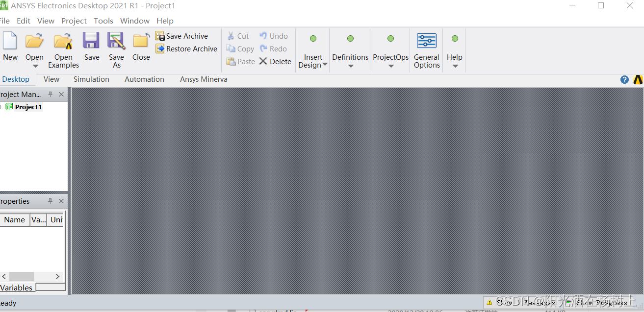Click the Copy button in the ribbon

point(240,49)
